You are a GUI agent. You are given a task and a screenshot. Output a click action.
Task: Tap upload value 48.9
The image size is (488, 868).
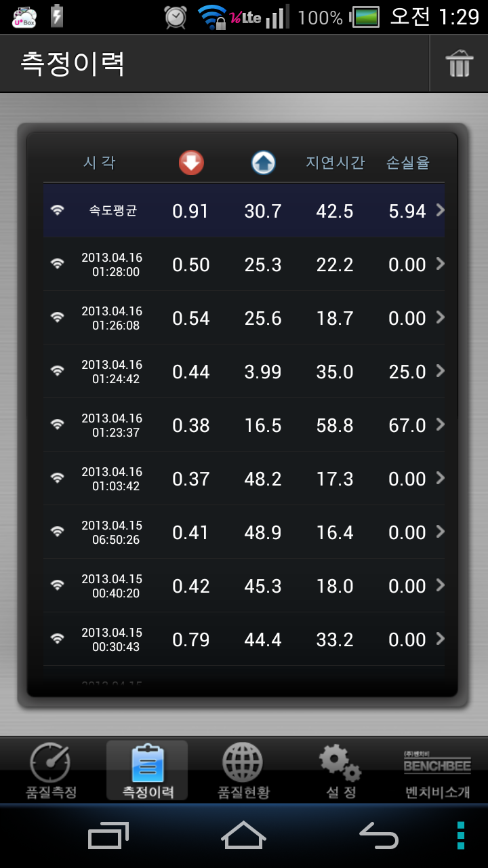pyautogui.click(x=263, y=532)
